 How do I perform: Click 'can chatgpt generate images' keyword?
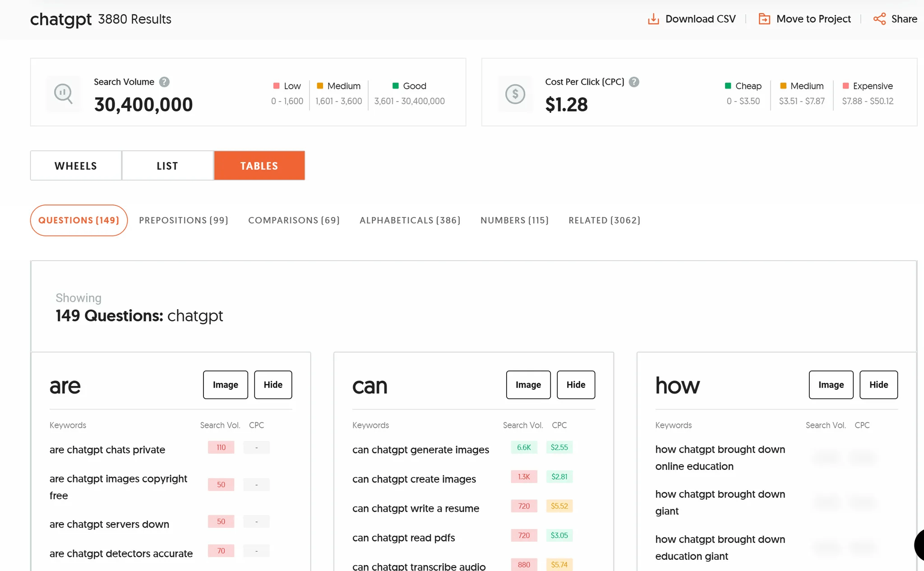(x=420, y=450)
